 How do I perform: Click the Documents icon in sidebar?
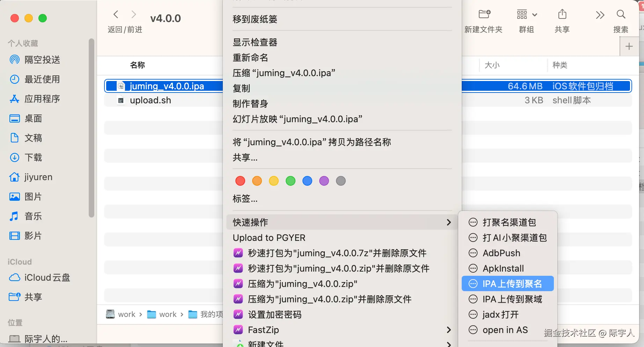pyautogui.click(x=14, y=138)
